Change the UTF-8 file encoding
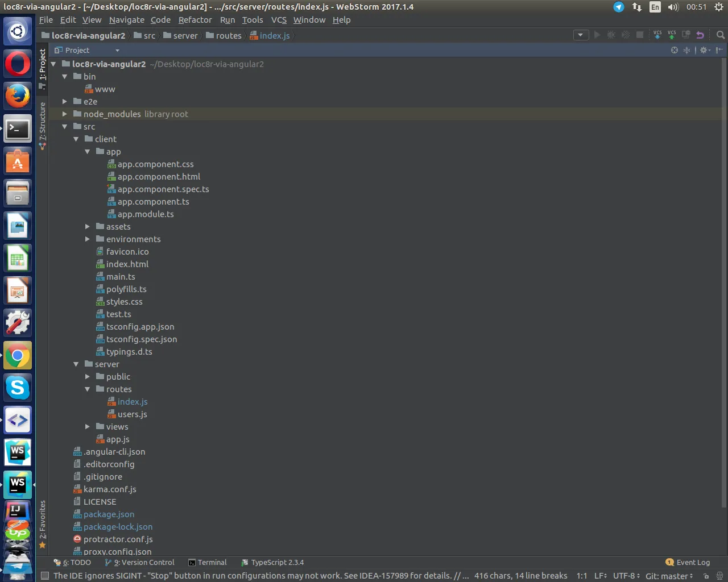The image size is (728, 582). pyautogui.click(x=626, y=576)
